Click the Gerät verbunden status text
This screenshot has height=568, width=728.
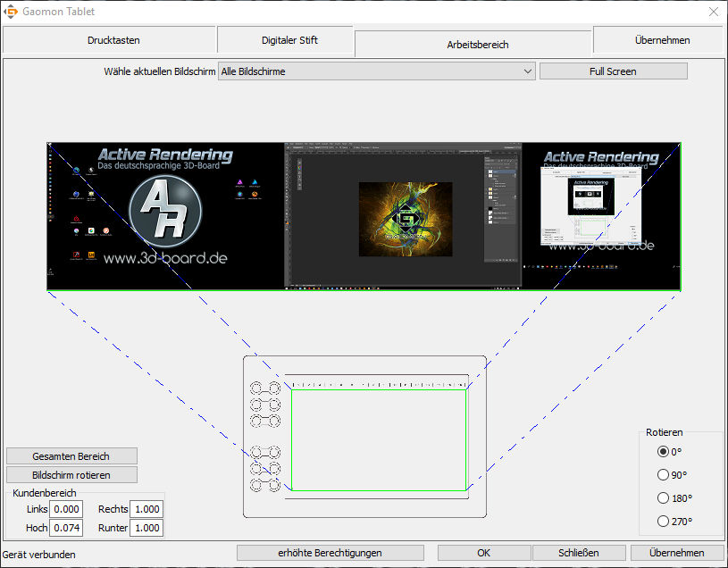(x=39, y=555)
